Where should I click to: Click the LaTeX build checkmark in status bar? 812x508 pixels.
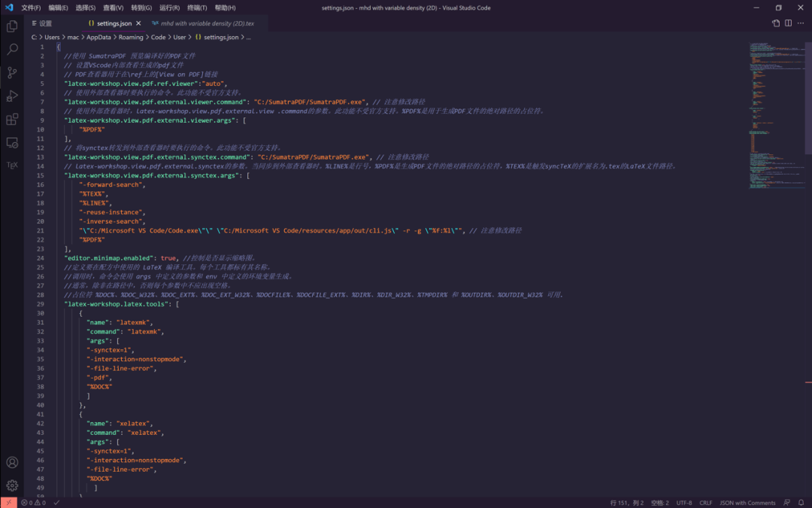click(x=56, y=502)
